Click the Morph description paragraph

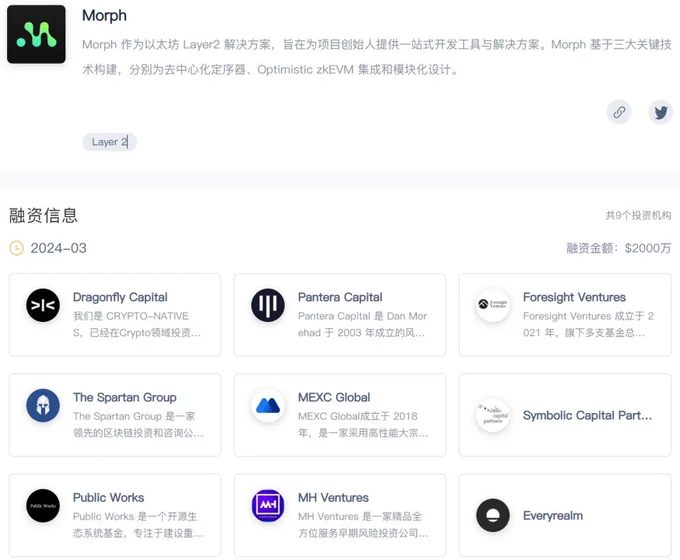click(377, 57)
